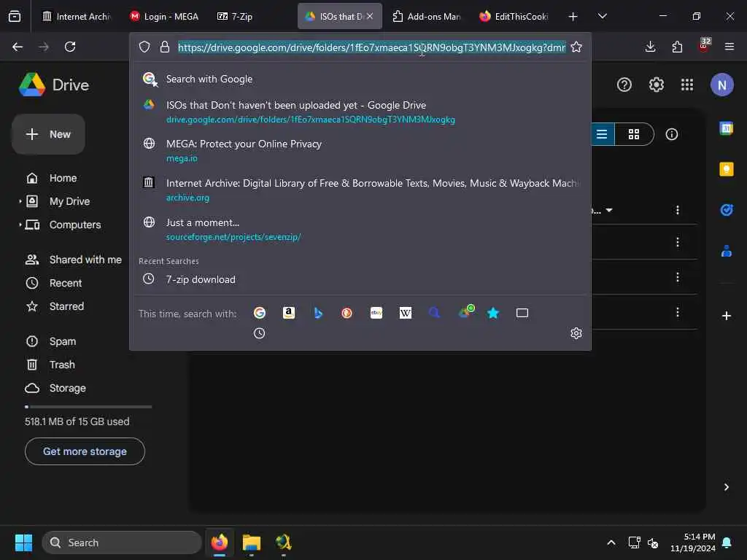Open archive.org suggestion
The width and height of the screenshot is (747, 560).
pyautogui.click(x=360, y=190)
